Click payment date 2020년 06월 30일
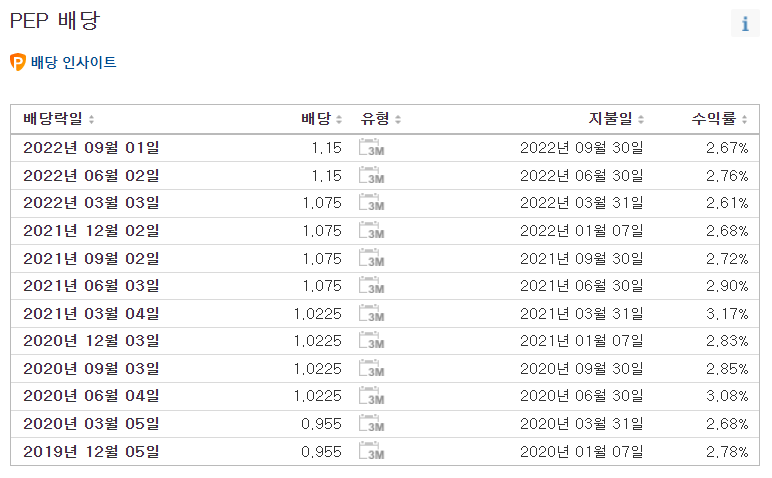 [581, 396]
